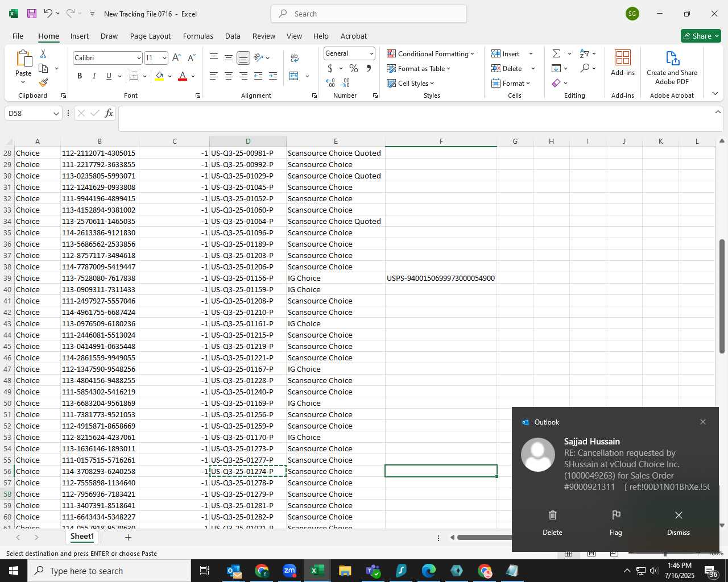
Task: Switch to the Insert tab
Action: tap(80, 36)
